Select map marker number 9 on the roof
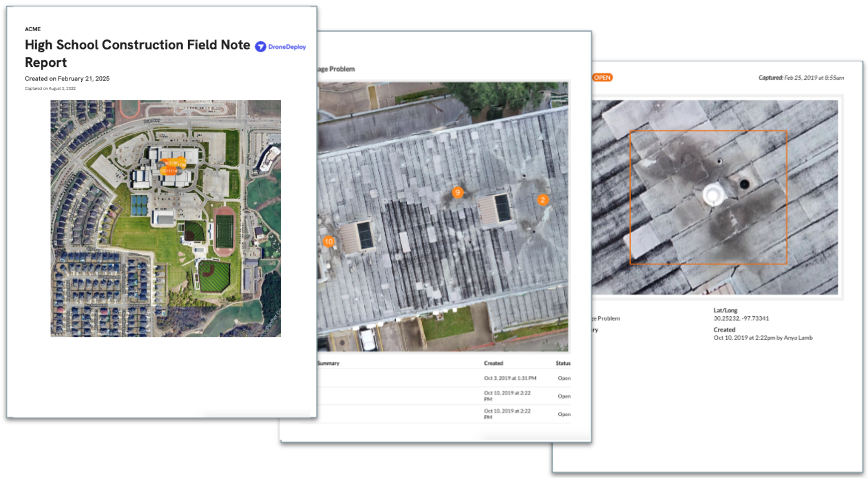Viewport: 868px width, 488px height. point(458,192)
